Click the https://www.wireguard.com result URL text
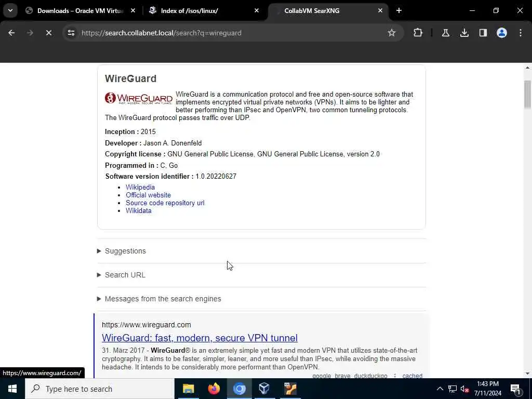The image size is (532, 399). [x=146, y=325]
